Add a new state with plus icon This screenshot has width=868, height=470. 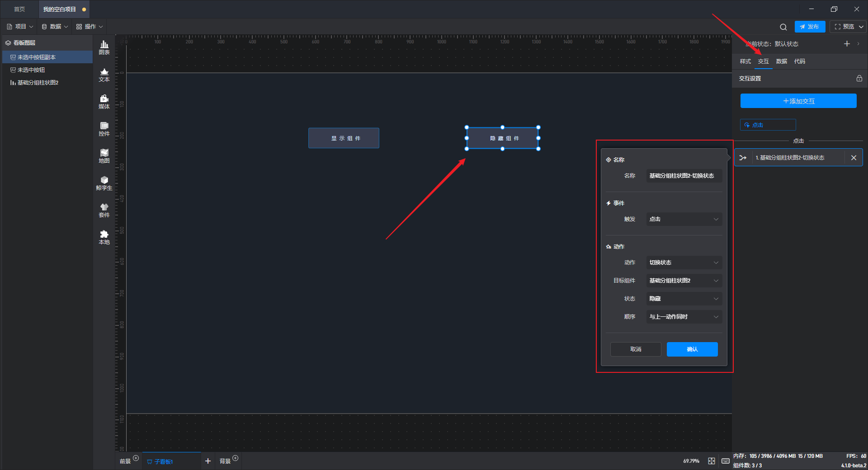[x=847, y=44]
